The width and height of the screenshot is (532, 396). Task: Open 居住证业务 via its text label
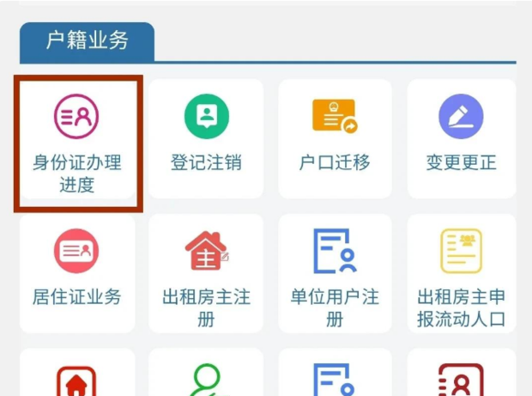[x=77, y=297]
